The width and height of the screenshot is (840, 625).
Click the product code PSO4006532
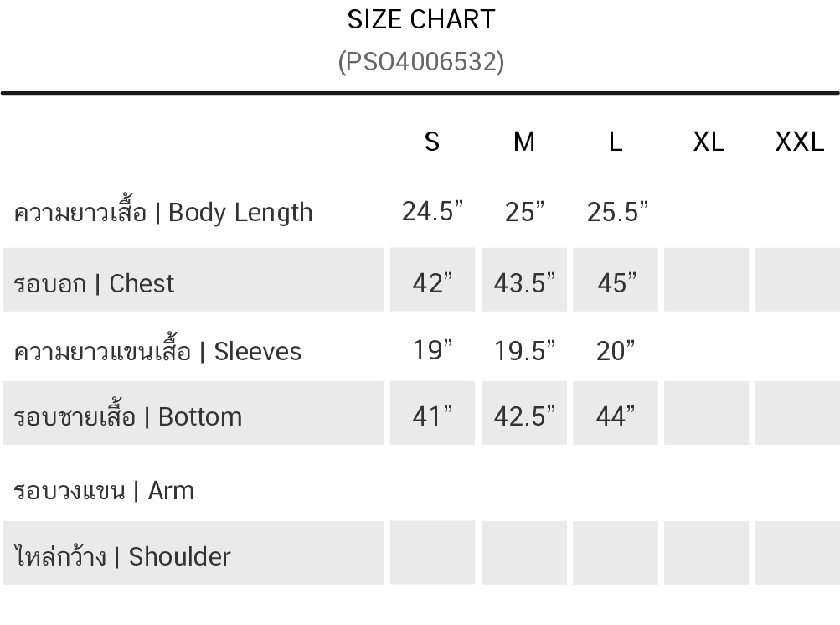pos(421,62)
